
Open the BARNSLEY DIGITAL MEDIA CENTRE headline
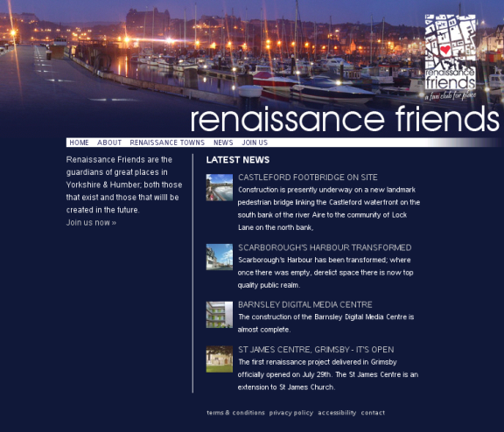[x=305, y=304]
